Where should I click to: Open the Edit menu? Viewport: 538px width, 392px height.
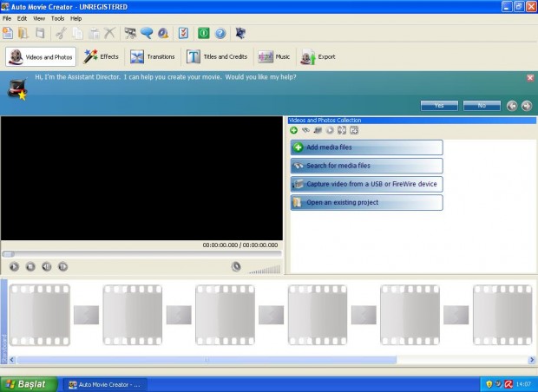click(x=22, y=18)
